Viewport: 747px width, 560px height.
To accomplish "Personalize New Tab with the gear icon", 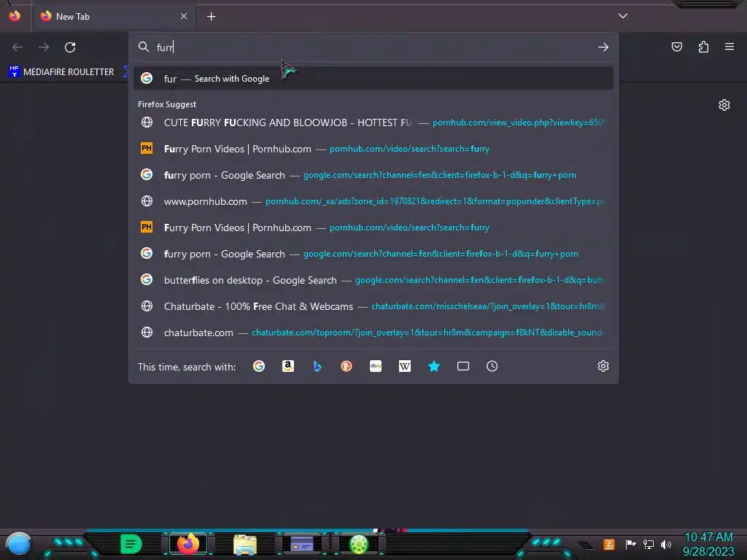I will (724, 105).
